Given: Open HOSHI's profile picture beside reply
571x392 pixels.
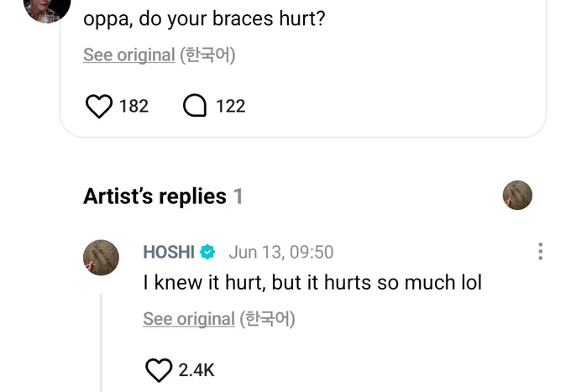Looking at the screenshot, I should pyautogui.click(x=102, y=258).
